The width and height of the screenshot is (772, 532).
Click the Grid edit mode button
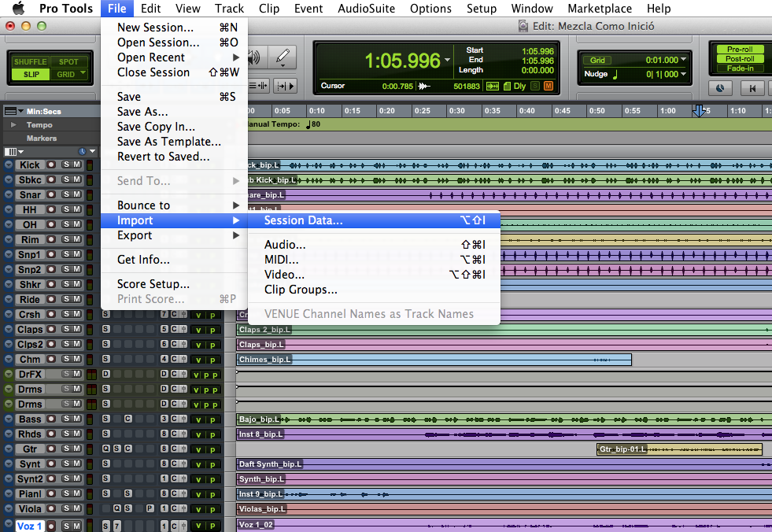65,75
